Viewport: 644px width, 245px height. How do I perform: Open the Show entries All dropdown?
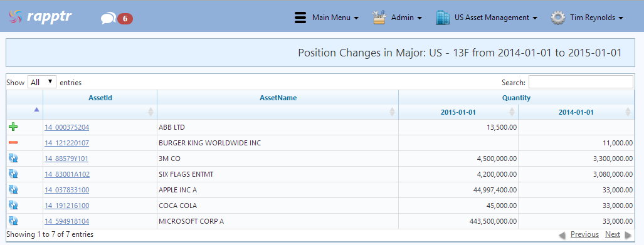(x=42, y=82)
